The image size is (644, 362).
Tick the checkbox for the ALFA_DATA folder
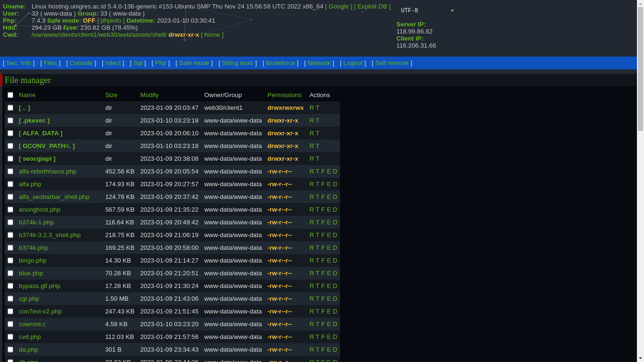pos(10,133)
